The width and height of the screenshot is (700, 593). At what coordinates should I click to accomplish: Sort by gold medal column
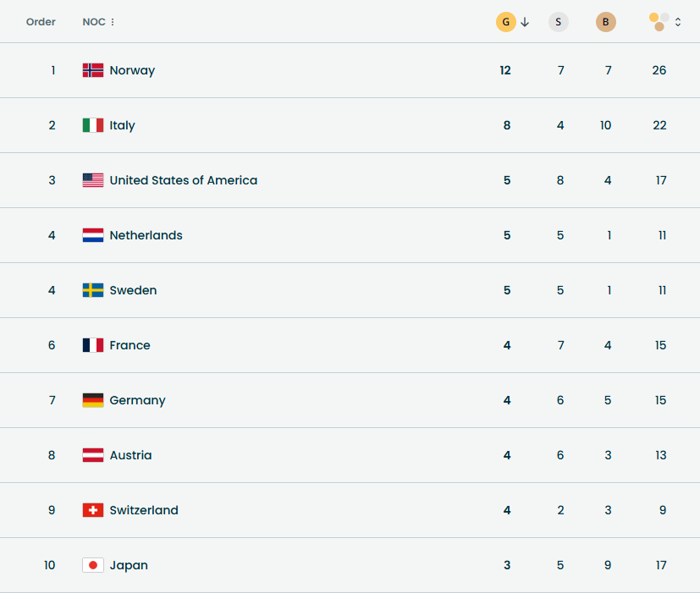[505, 22]
